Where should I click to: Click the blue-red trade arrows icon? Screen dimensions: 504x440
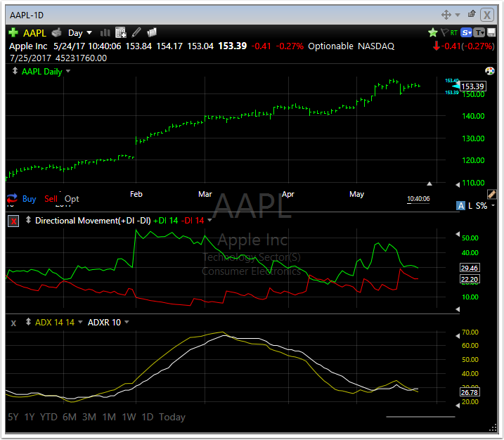12,198
